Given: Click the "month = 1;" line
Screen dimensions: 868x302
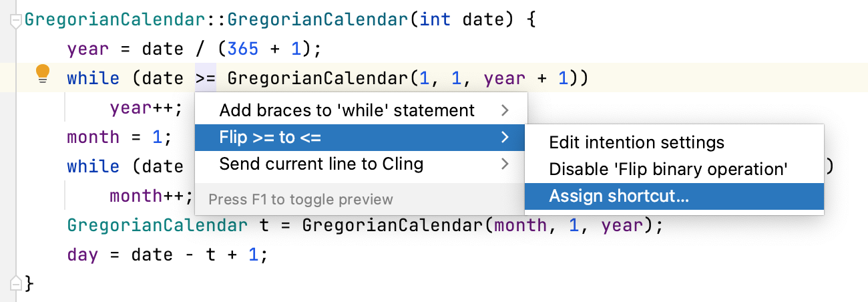Looking at the screenshot, I should click(120, 138).
